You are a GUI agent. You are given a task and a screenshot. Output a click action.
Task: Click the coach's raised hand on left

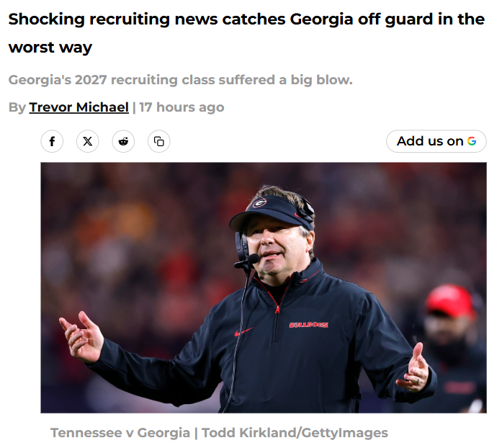[x=81, y=336]
